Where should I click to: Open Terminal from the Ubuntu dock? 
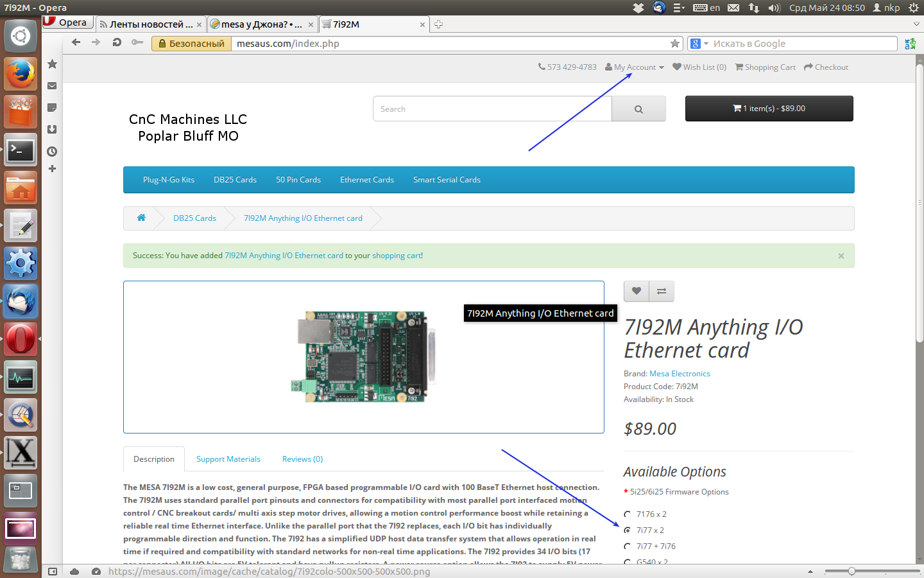(x=21, y=150)
